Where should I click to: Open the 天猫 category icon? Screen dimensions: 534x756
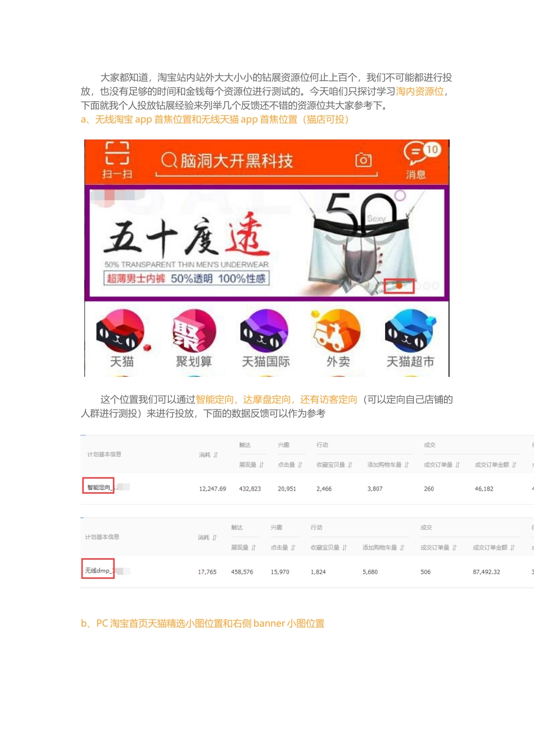point(122,338)
